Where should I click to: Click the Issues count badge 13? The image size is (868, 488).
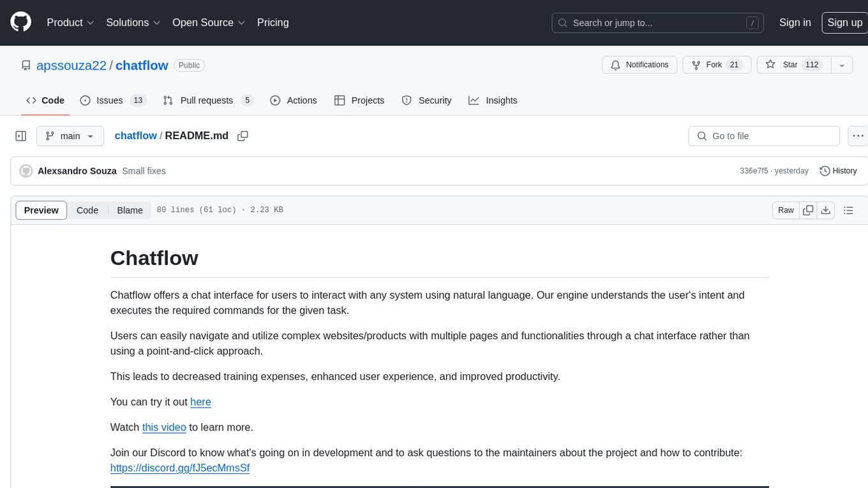pos(138,100)
